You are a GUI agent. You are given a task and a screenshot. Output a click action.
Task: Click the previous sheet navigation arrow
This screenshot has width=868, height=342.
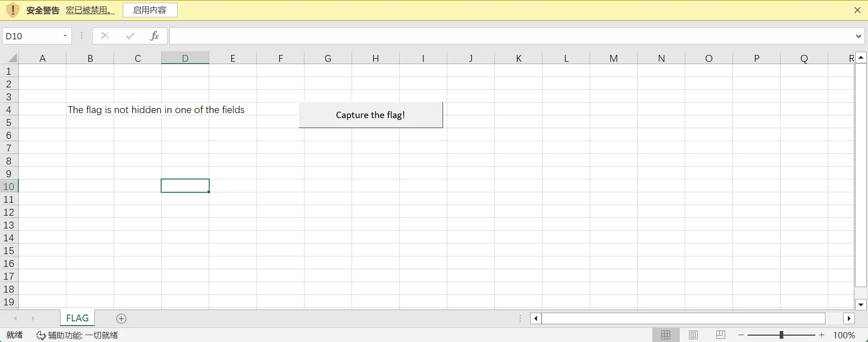pyautogui.click(x=16, y=318)
